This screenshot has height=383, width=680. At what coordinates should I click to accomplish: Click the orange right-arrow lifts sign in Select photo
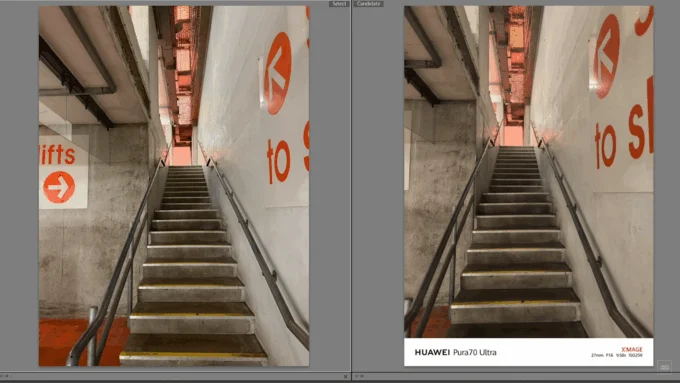(59, 187)
